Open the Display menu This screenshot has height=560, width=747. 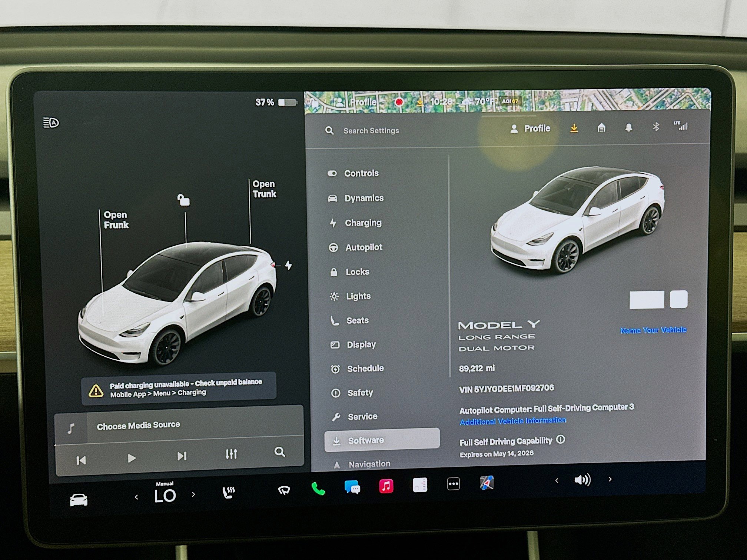pyautogui.click(x=353, y=344)
